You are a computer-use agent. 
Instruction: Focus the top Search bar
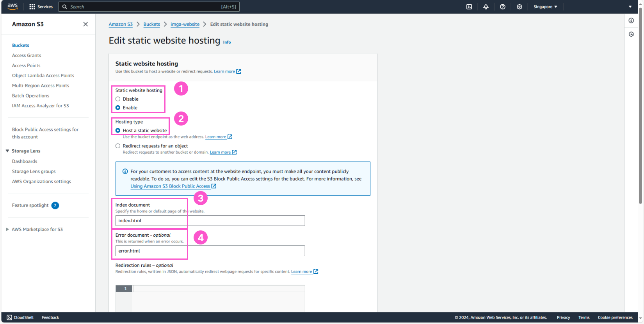pos(149,7)
